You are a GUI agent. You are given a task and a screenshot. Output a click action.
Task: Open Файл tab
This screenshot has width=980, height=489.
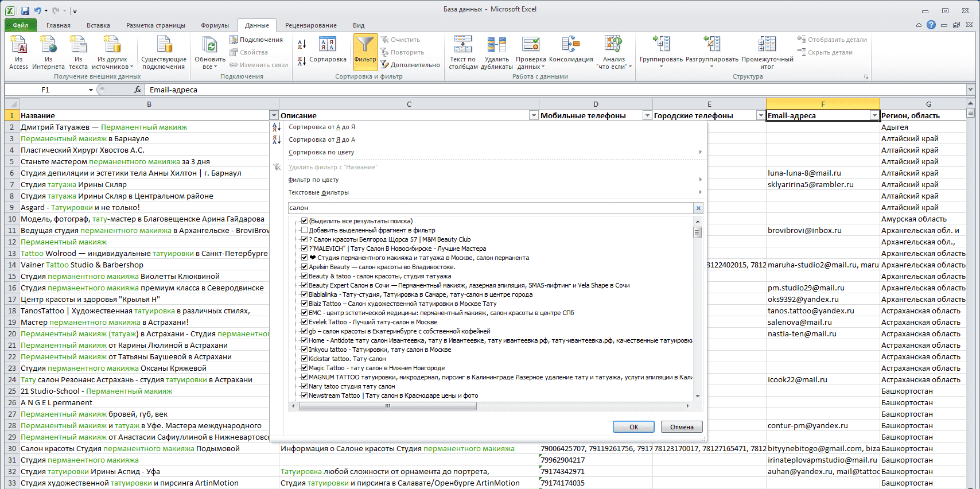pyautogui.click(x=21, y=25)
